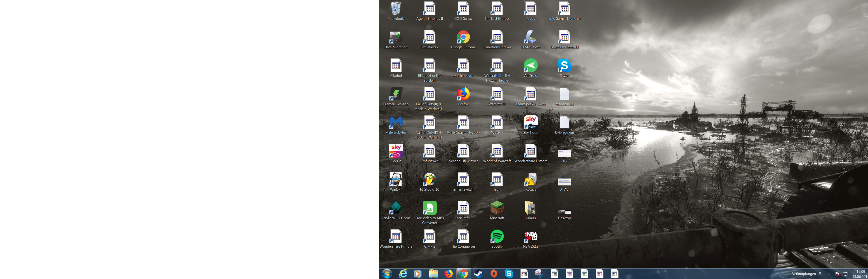Click the Windows Start button
Image resolution: width=868 pixels, height=279 pixels.
tap(387, 274)
